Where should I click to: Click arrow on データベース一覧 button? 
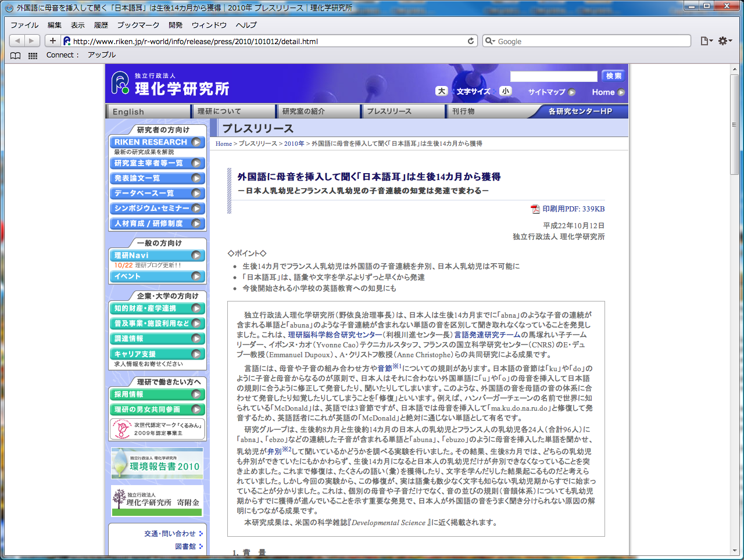tap(196, 193)
